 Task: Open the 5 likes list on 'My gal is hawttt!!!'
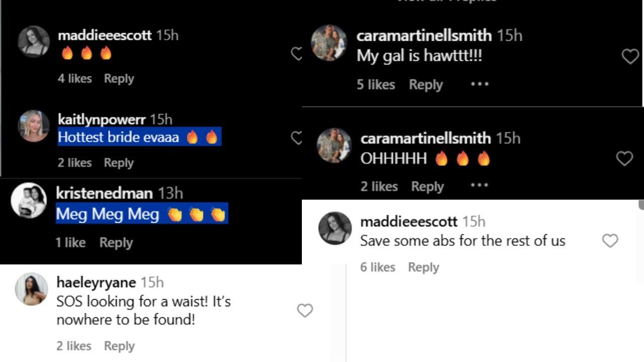(375, 84)
